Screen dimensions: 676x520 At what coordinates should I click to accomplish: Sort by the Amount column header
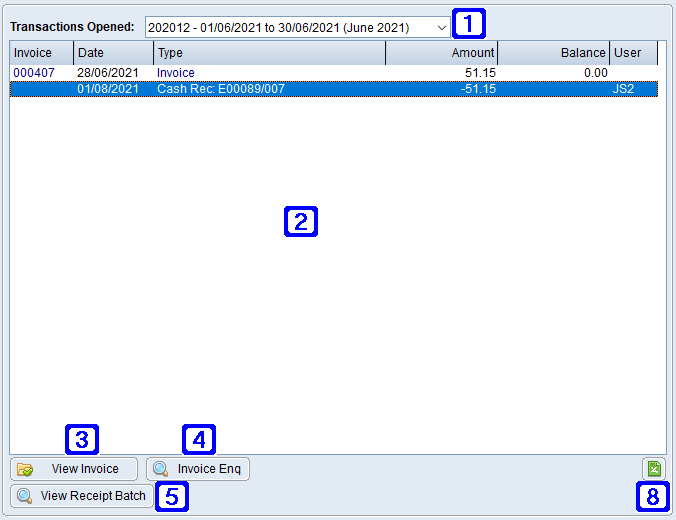coord(441,53)
